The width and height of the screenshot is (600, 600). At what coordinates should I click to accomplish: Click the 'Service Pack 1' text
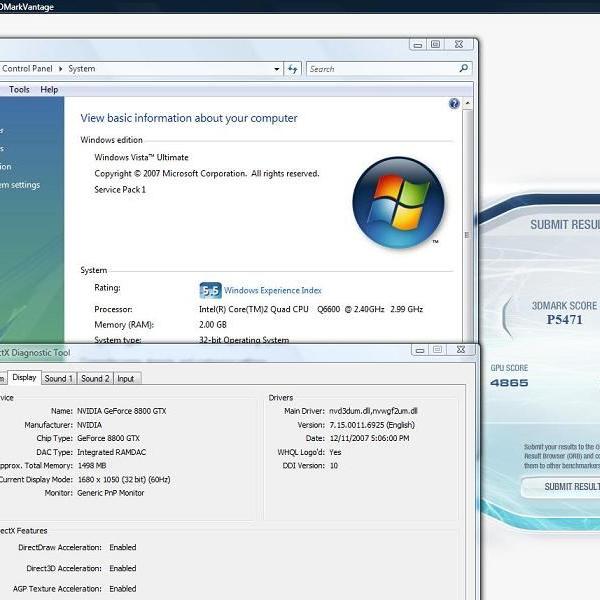(x=120, y=189)
